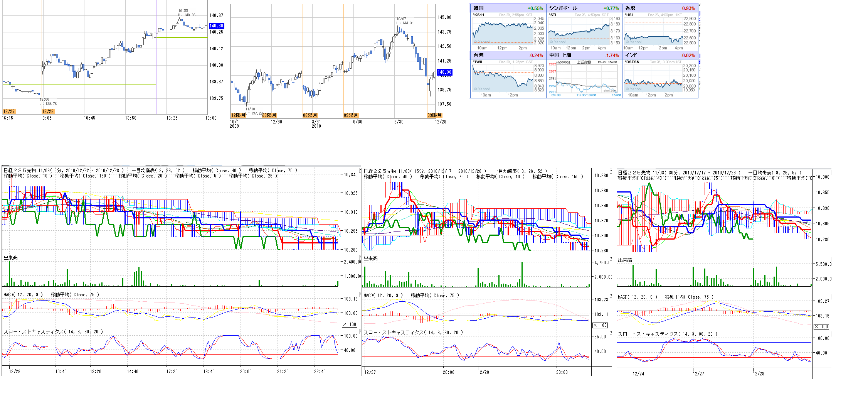Open menu arrow at 15-minute price panel corner

(x=611, y=171)
